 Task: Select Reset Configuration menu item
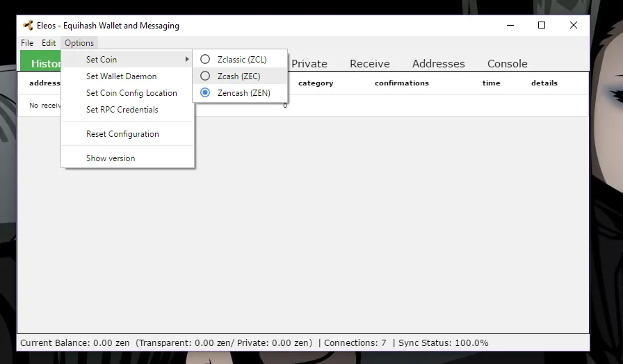click(128, 134)
